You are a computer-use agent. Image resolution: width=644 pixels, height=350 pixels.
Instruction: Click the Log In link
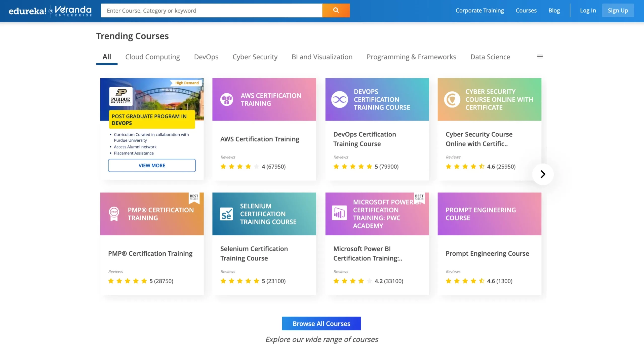(588, 10)
